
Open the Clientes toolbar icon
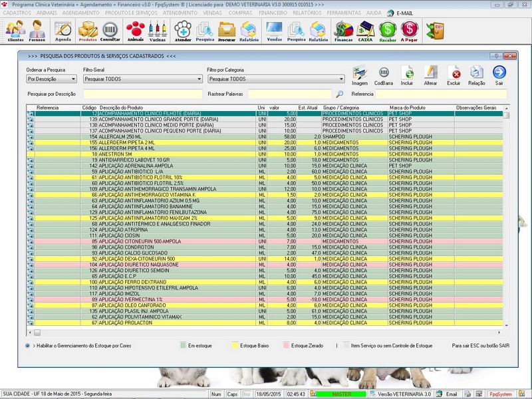(15, 29)
